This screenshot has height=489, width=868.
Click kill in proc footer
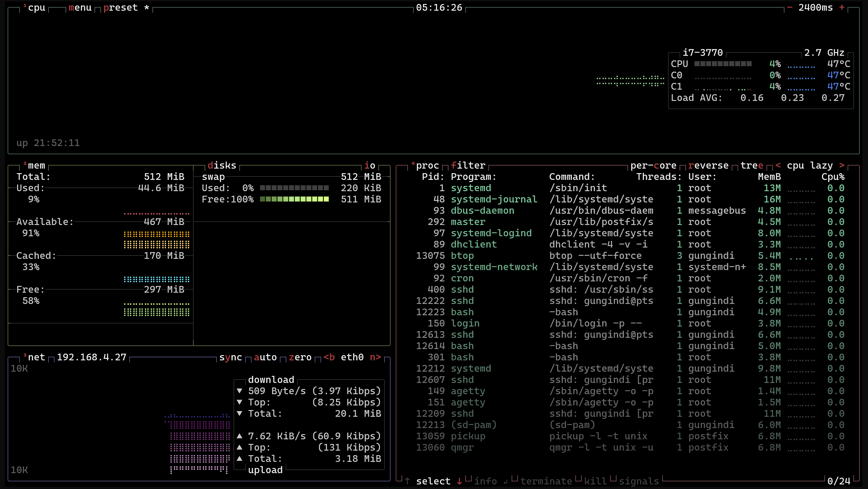tap(595, 481)
